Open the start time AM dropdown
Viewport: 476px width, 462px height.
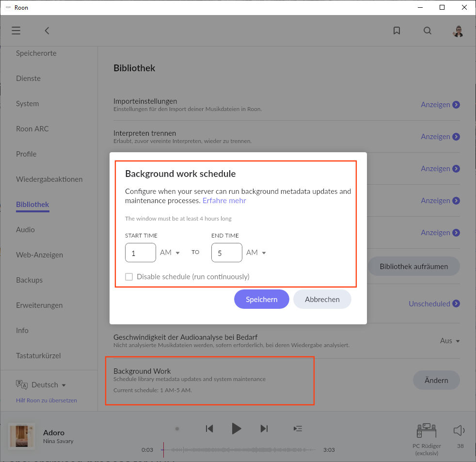170,253
